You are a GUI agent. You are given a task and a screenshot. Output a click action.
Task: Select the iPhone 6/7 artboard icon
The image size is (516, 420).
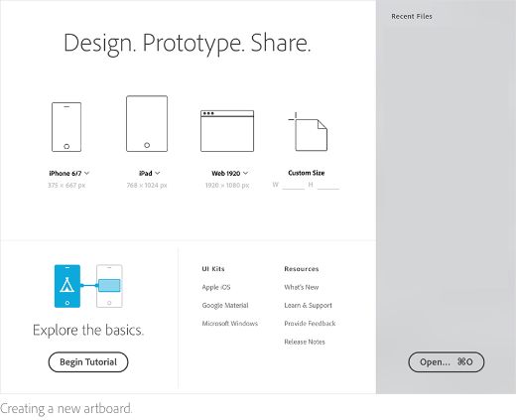tap(66, 127)
